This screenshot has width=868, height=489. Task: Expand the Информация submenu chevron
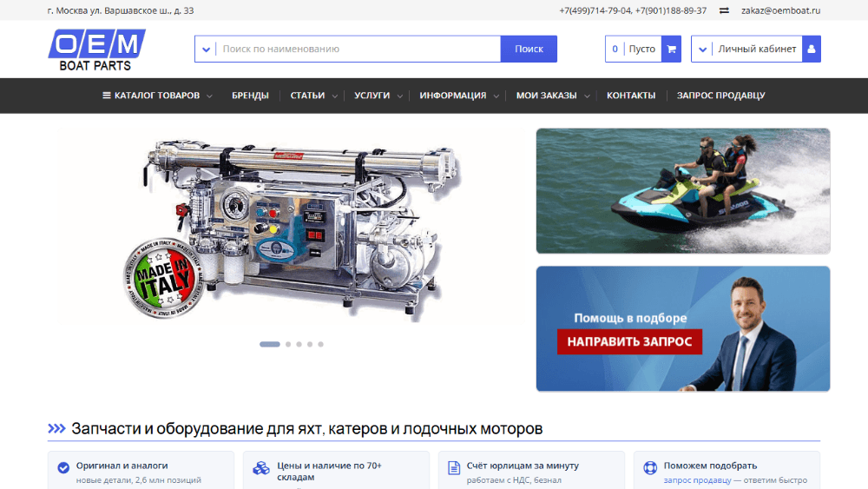click(x=496, y=96)
